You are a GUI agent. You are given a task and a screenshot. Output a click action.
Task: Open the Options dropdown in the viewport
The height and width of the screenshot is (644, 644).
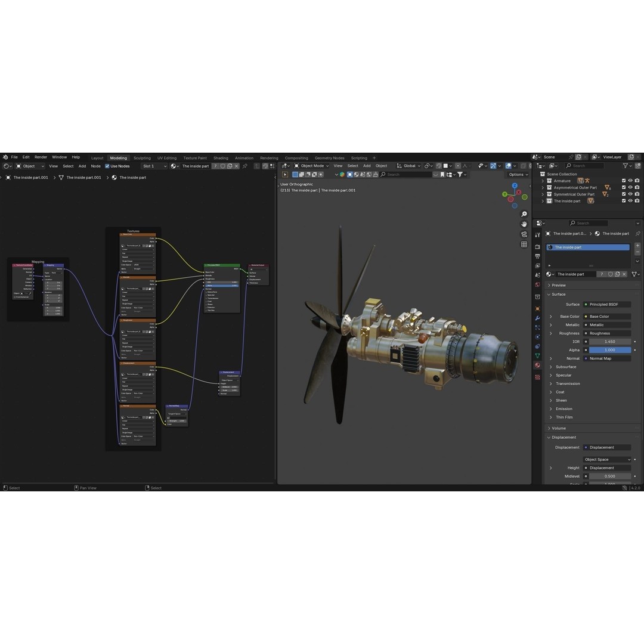pyautogui.click(x=518, y=175)
